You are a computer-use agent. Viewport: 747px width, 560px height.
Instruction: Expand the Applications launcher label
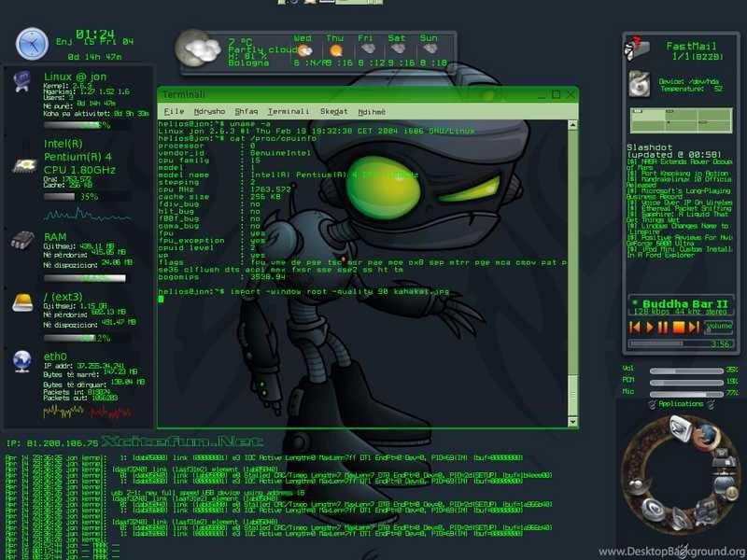[x=680, y=404]
